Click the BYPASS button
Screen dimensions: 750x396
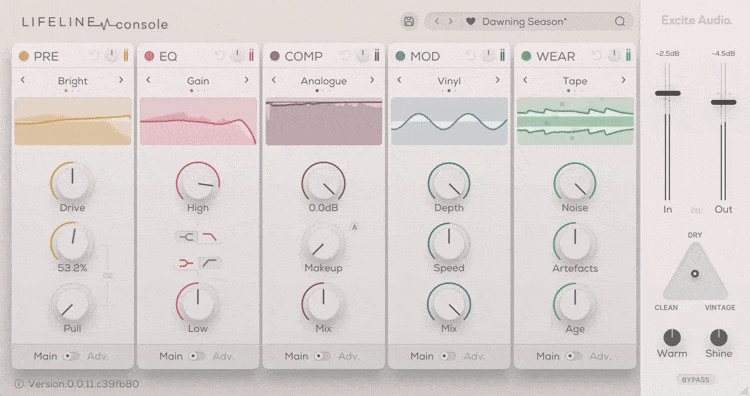coord(695,379)
